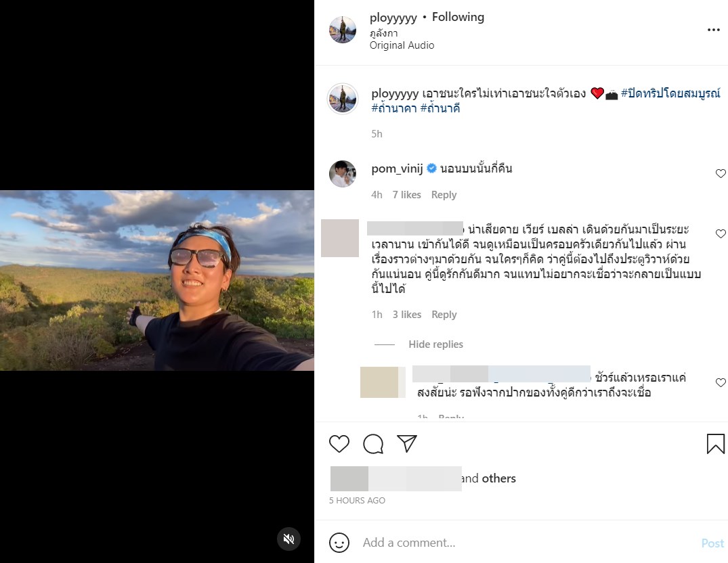Open Original Audio link

tap(402, 45)
